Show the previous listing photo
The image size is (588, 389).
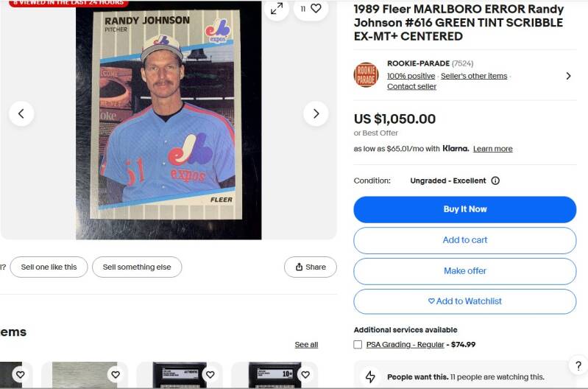(21, 113)
